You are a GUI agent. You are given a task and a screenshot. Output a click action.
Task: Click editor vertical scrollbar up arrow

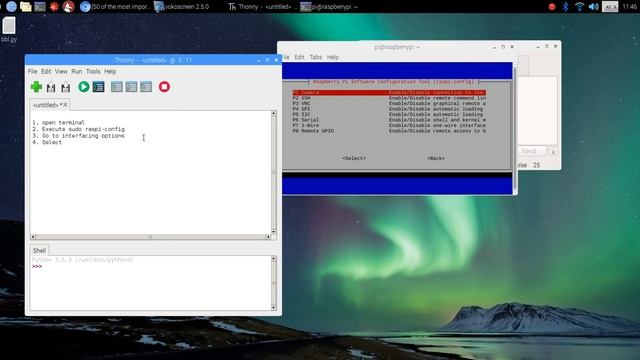(x=274, y=113)
